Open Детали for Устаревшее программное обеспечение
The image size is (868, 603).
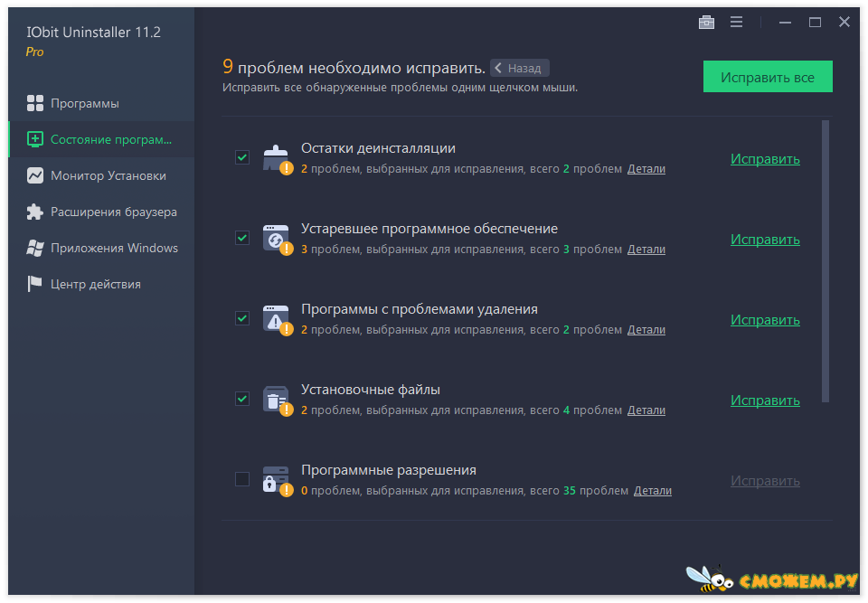pyautogui.click(x=646, y=250)
